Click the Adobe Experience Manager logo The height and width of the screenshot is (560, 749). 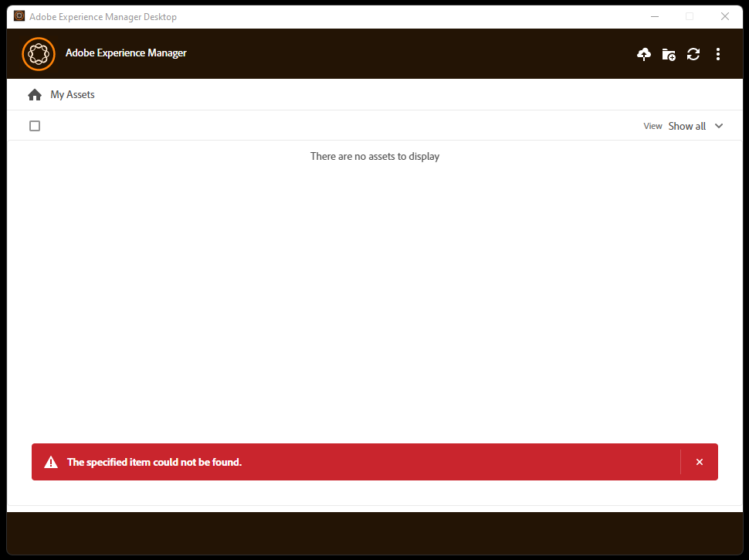(x=39, y=53)
